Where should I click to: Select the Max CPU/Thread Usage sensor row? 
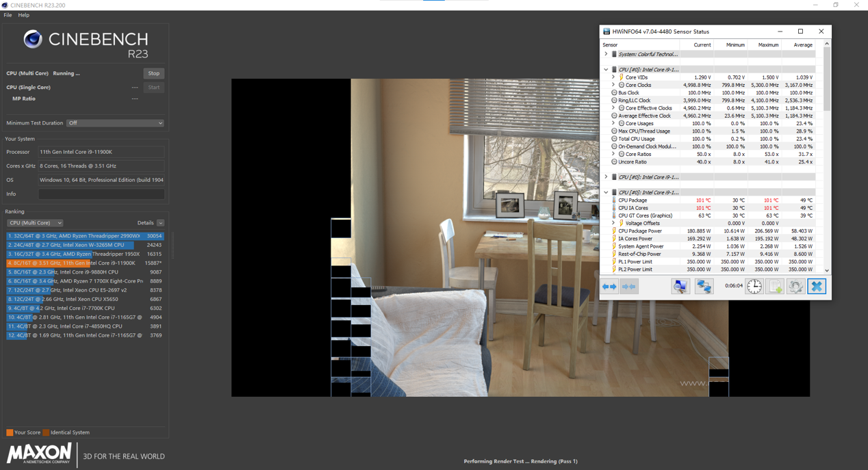click(x=708, y=131)
